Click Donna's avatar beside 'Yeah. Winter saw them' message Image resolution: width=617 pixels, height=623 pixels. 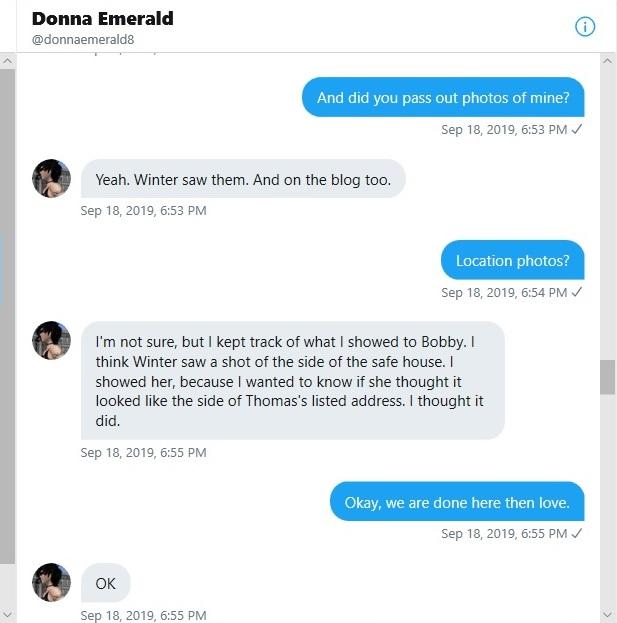51,178
